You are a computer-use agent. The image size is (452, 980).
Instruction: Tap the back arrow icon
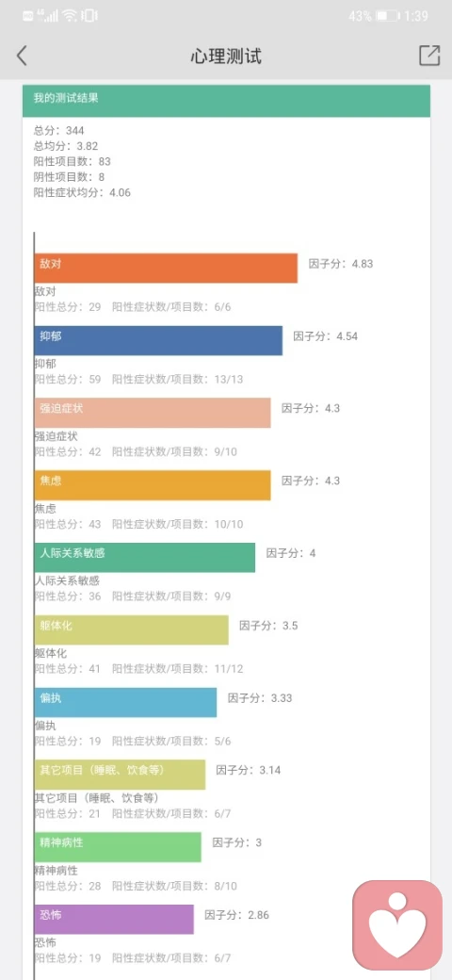tap(22, 56)
